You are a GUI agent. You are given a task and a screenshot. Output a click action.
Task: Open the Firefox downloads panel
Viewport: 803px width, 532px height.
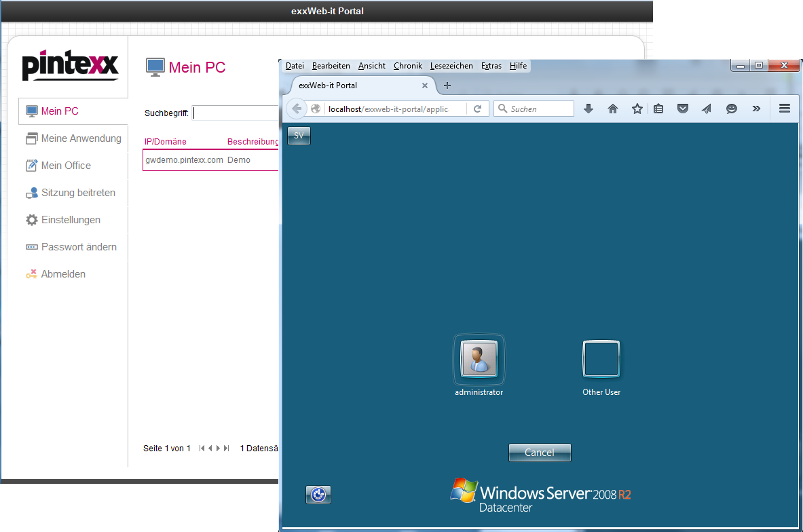589,109
